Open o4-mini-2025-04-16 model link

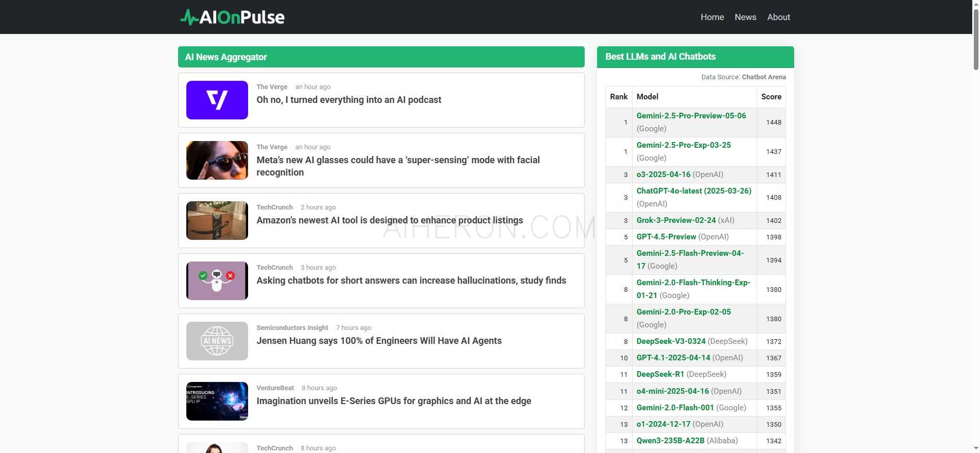(673, 391)
